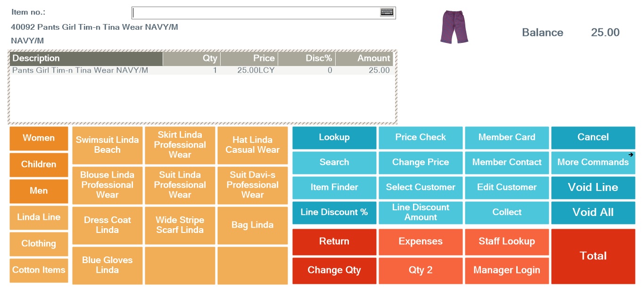
Task: Run a Price Check
Action: [420, 137]
